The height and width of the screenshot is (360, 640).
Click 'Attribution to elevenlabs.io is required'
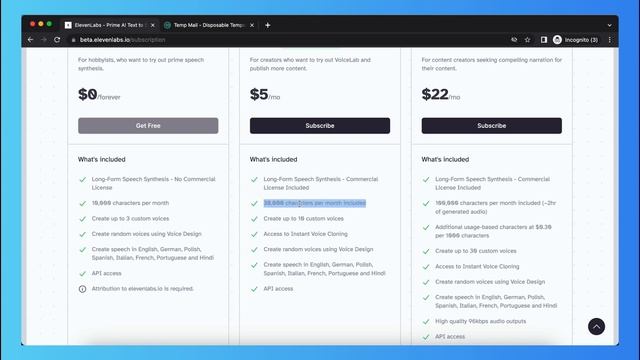pyautogui.click(x=142, y=289)
